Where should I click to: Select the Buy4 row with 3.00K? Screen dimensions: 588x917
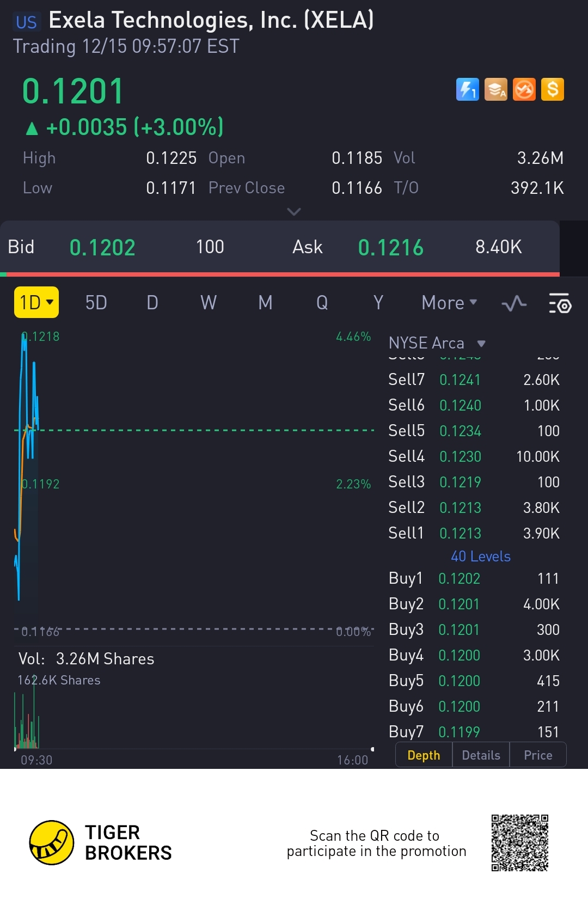[x=474, y=655]
